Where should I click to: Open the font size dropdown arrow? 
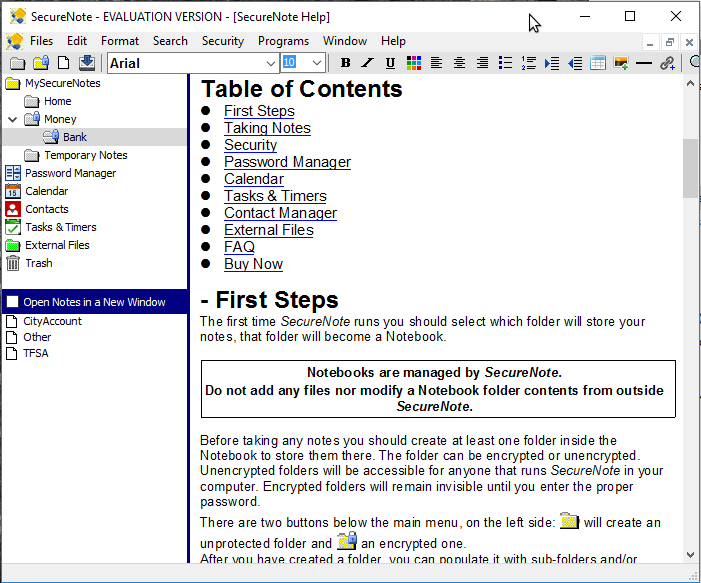click(x=317, y=63)
